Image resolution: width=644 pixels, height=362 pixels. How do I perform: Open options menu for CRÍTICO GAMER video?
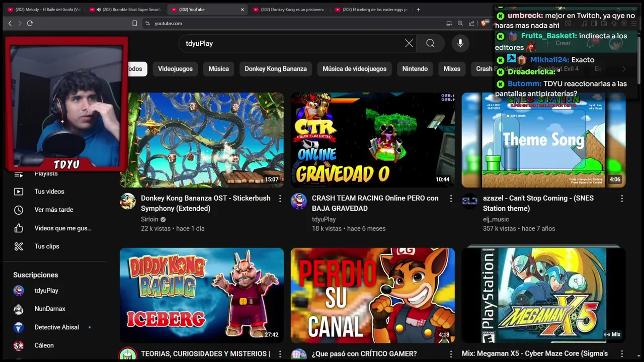tap(451, 354)
